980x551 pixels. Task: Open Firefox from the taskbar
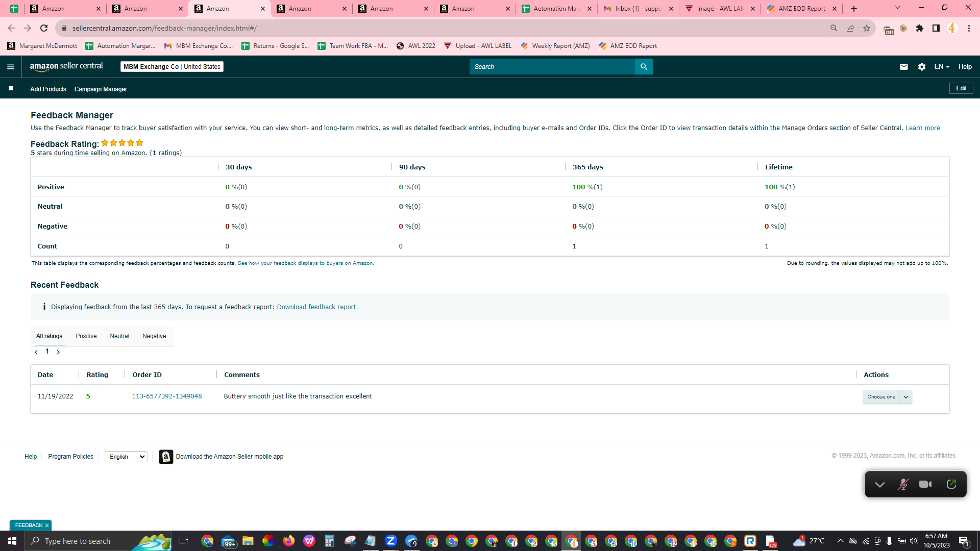289,541
